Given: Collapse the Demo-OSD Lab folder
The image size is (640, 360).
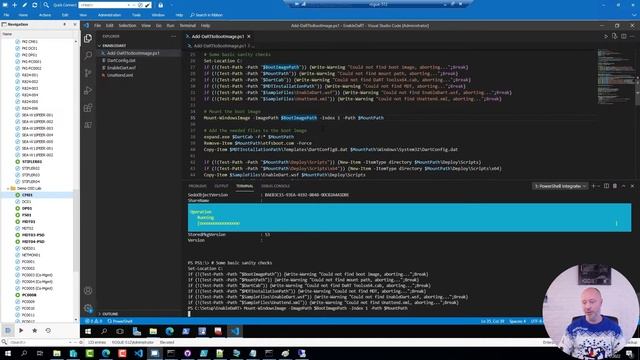Looking at the screenshot, I should coord(8,188).
